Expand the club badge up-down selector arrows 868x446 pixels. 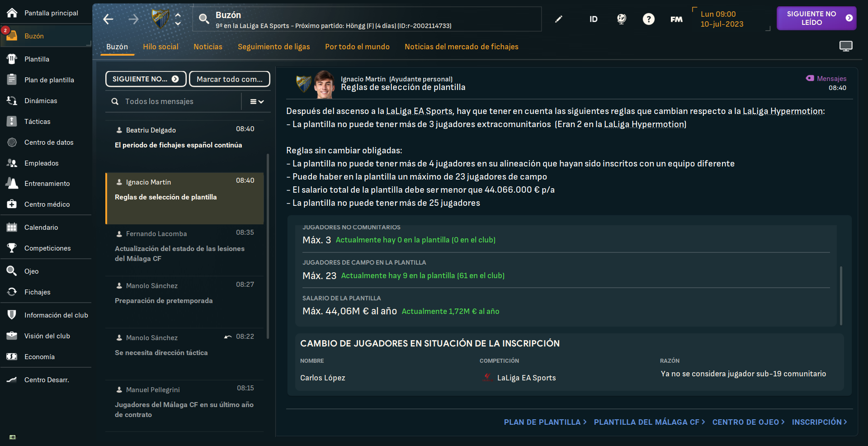tap(178, 19)
